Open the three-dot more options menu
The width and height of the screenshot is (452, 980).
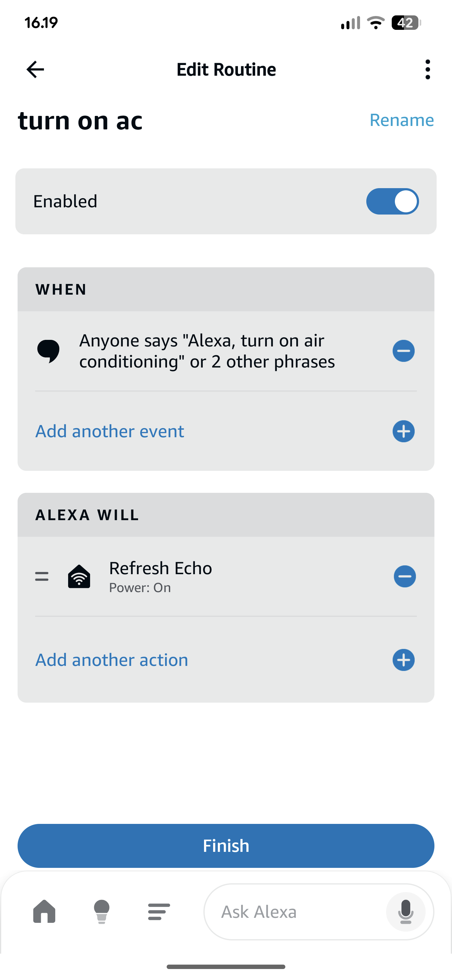pyautogui.click(x=428, y=69)
